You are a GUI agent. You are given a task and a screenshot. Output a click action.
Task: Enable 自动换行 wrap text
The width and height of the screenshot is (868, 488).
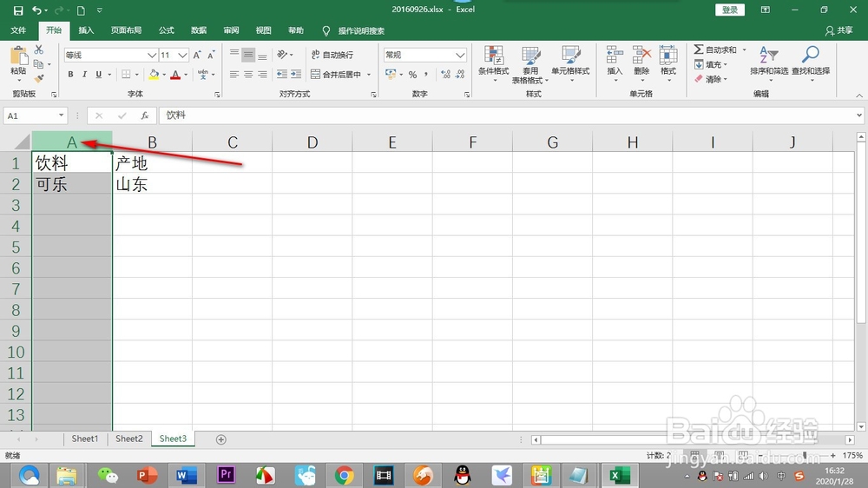tap(332, 55)
